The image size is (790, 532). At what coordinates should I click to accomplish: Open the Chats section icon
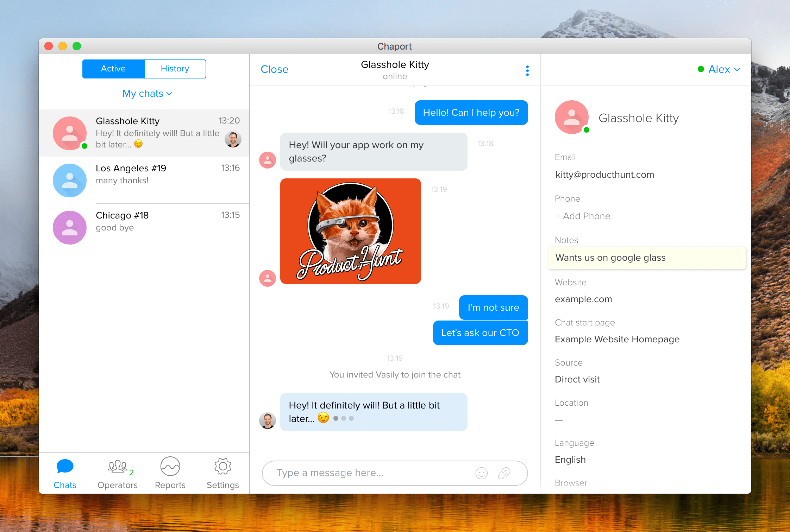[65, 467]
